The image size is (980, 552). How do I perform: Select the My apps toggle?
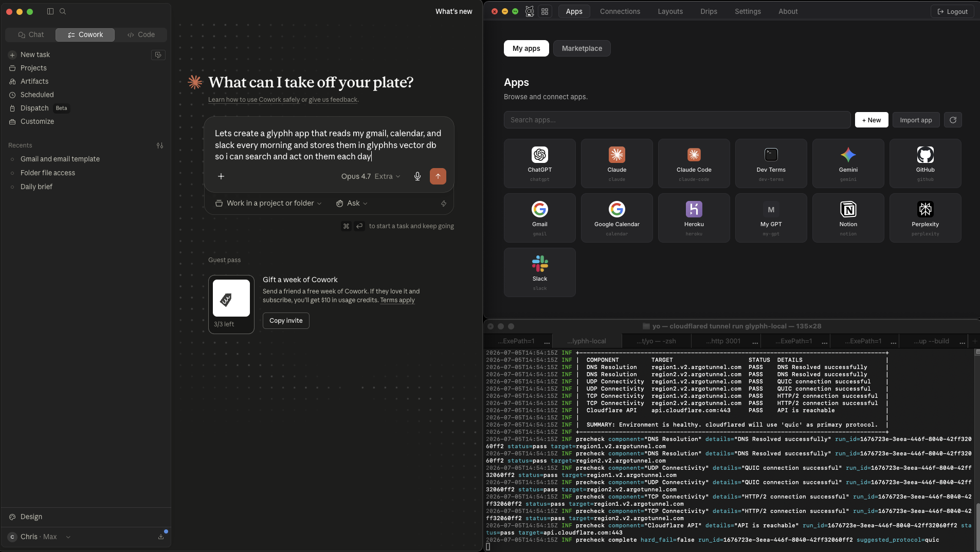[x=527, y=48]
